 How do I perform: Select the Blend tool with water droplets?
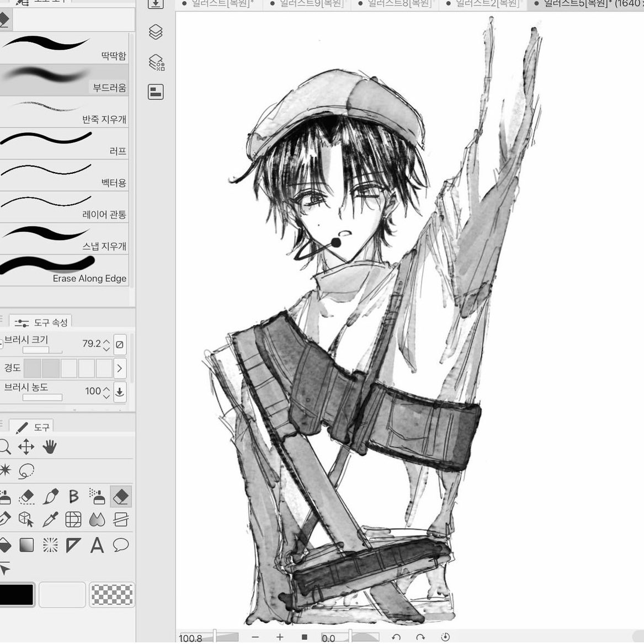point(97,519)
